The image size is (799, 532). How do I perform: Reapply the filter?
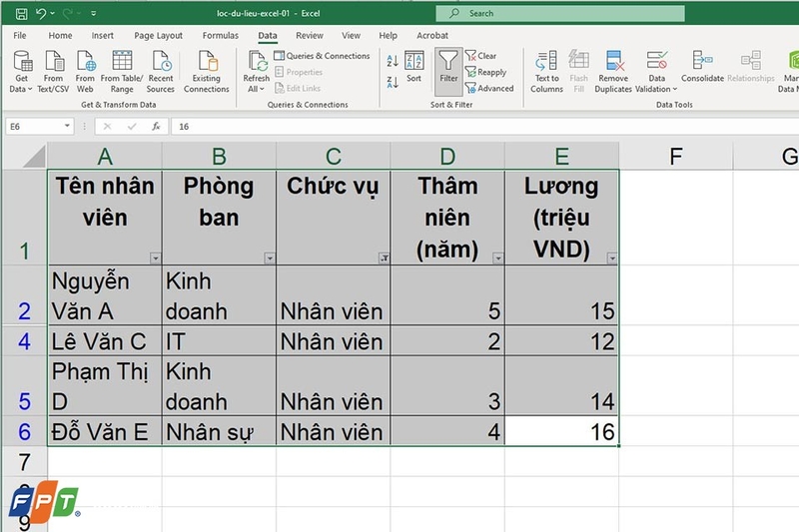pos(486,72)
